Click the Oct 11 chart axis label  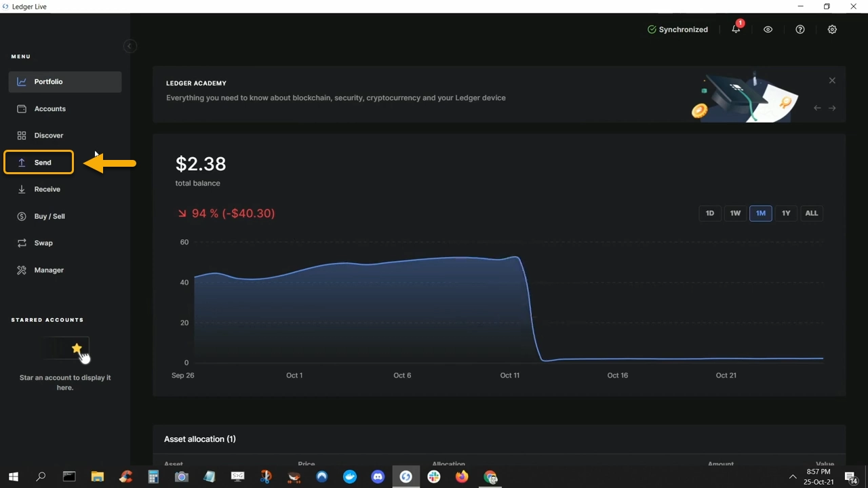510,375
